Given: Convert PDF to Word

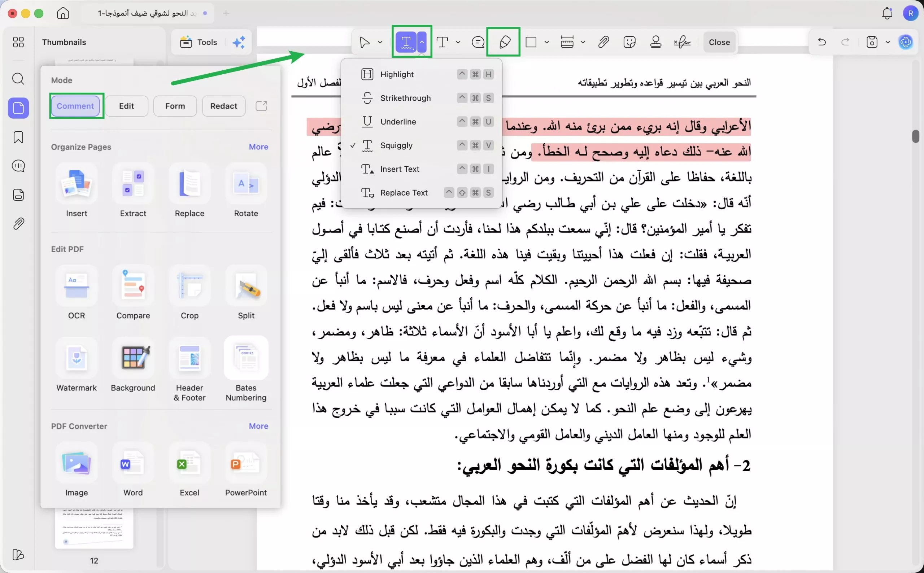Looking at the screenshot, I should coord(133,470).
